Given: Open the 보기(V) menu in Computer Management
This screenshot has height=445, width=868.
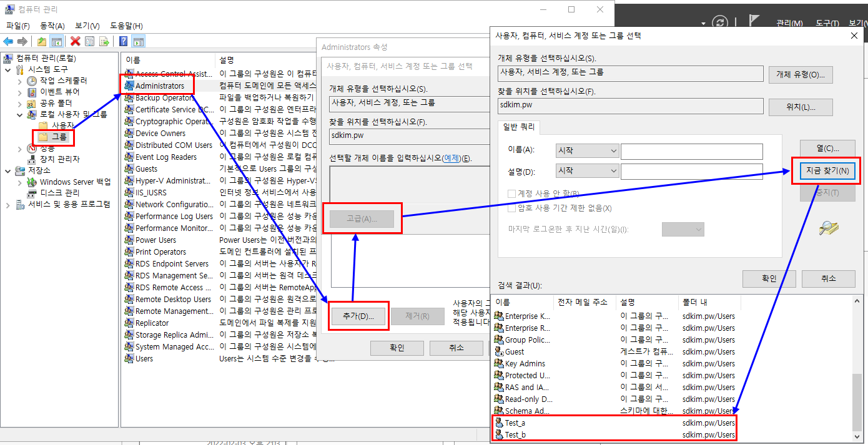Looking at the screenshot, I should coord(87,26).
